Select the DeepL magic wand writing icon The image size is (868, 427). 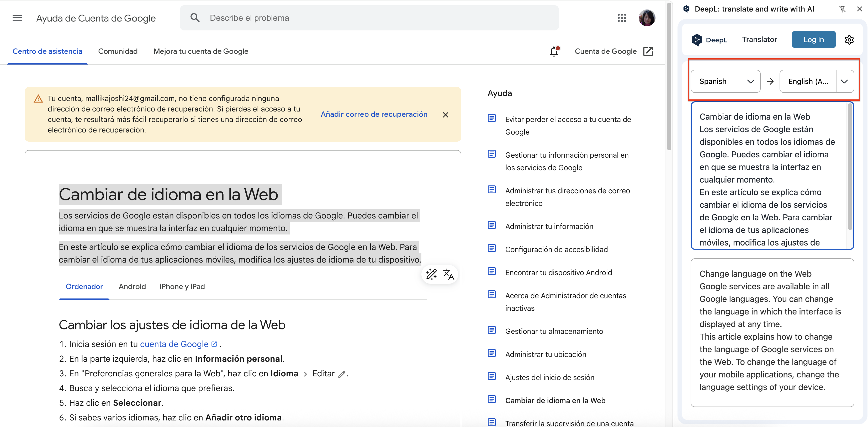(431, 274)
